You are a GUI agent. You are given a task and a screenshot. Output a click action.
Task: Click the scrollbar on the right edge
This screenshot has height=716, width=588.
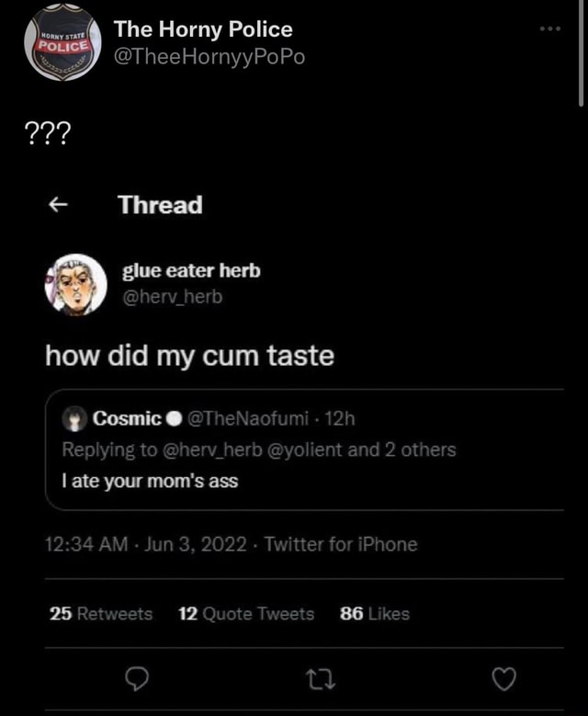click(x=582, y=55)
